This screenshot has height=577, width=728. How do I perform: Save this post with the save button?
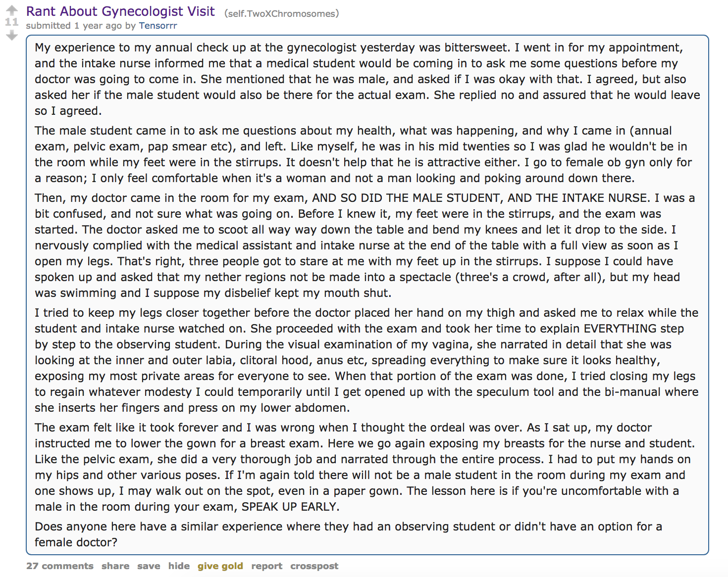tap(149, 566)
